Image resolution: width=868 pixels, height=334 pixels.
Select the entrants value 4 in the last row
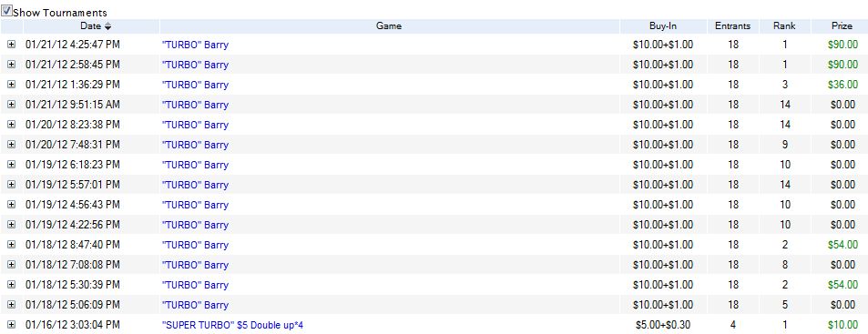(733, 325)
